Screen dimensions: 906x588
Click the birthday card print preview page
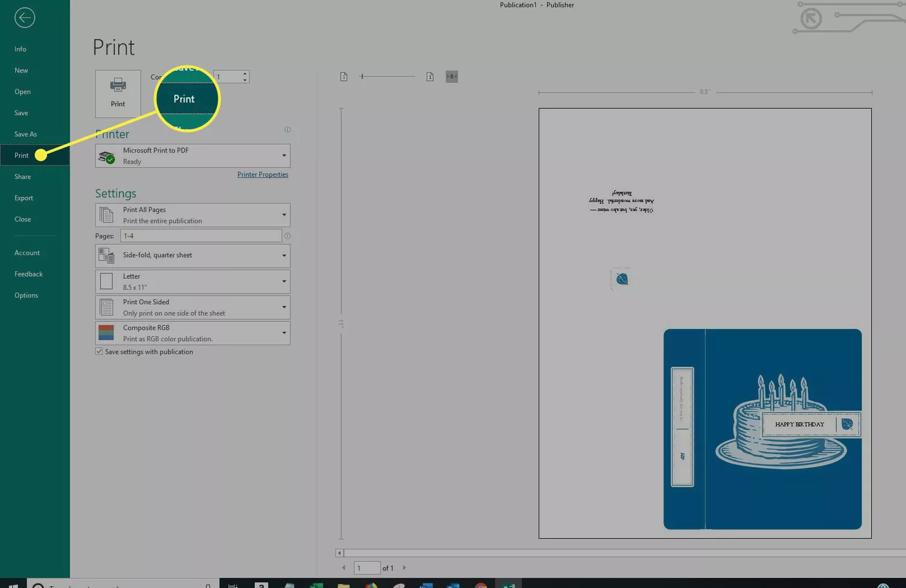tap(705, 323)
